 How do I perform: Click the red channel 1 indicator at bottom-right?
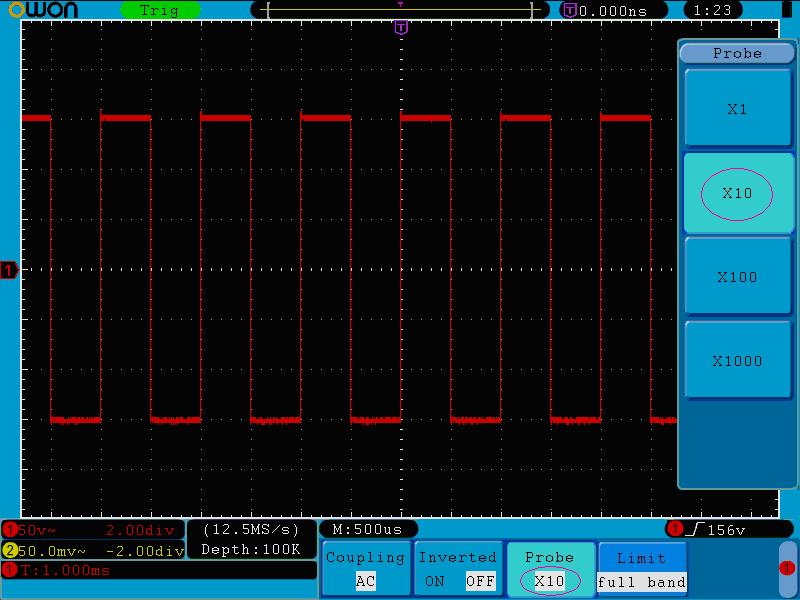(x=787, y=568)
